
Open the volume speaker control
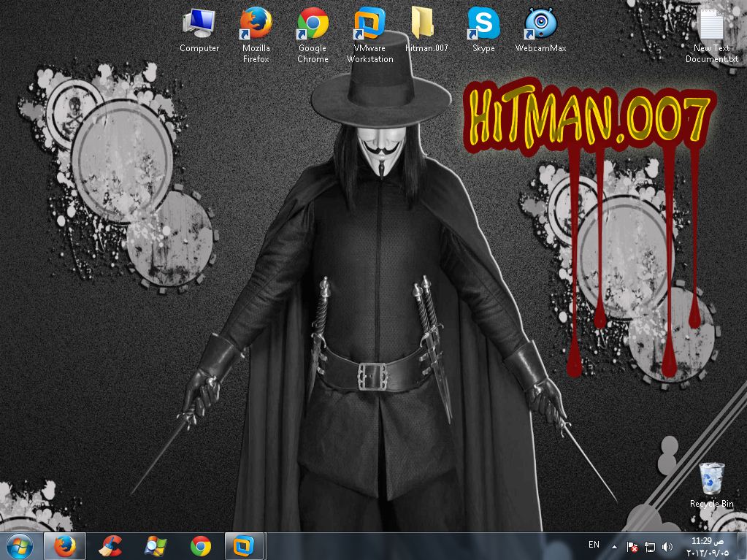(x=667, y=546)
